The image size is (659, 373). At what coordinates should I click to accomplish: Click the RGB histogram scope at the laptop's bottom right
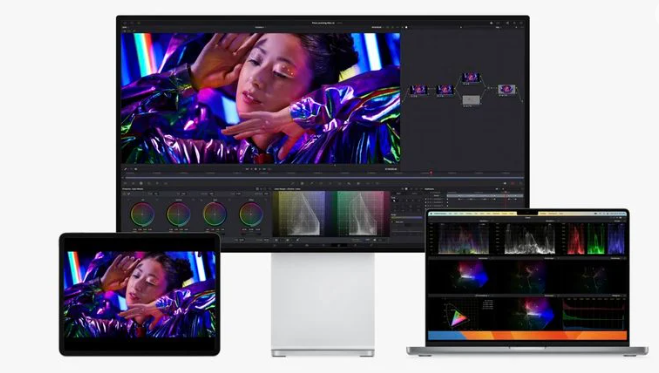tap(593, 314)
